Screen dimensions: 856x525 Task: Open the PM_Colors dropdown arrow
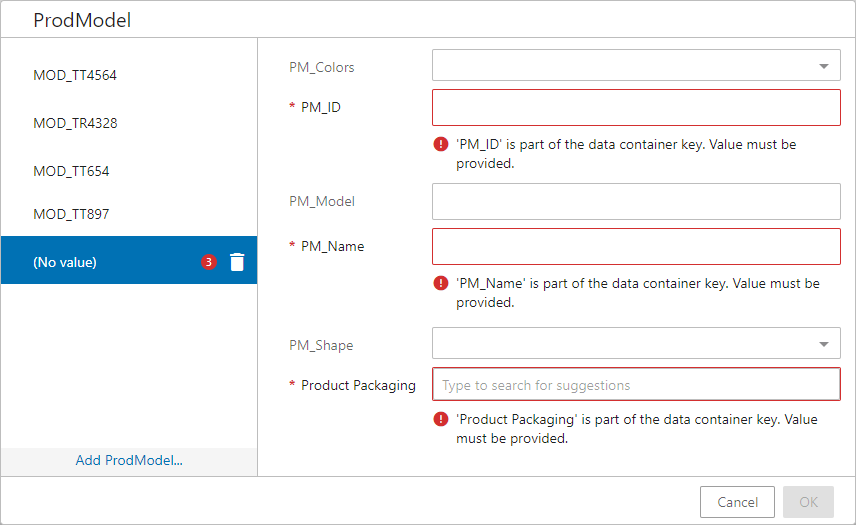click(x=824, y=66)
